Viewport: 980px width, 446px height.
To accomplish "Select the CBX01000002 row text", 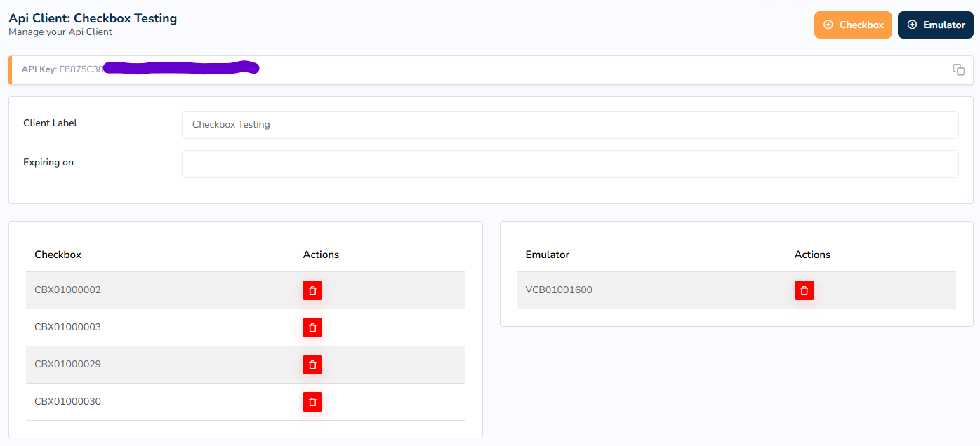I will (x=67, y=290).
